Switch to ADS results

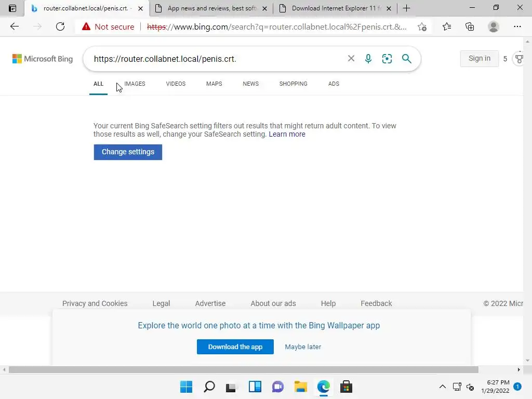tap(334, 84)
